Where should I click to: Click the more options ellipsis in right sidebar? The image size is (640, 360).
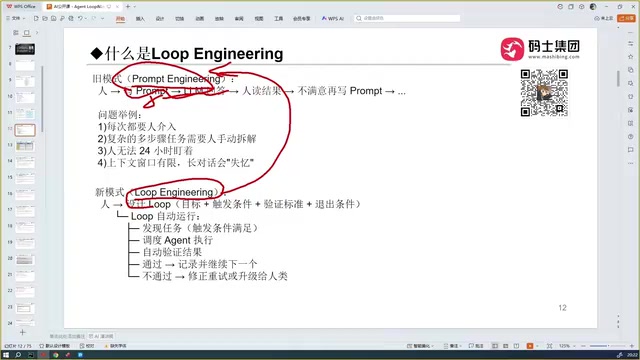631,163
